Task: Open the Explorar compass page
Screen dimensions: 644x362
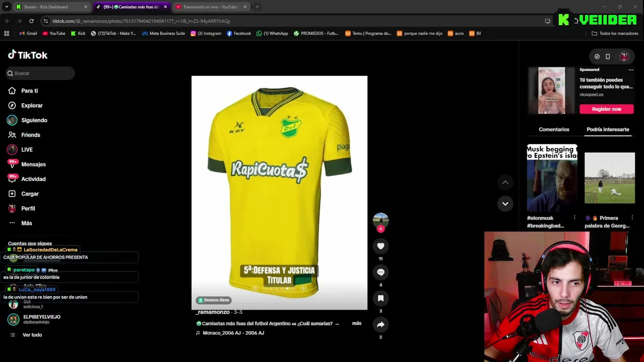Action: [25, 106]
